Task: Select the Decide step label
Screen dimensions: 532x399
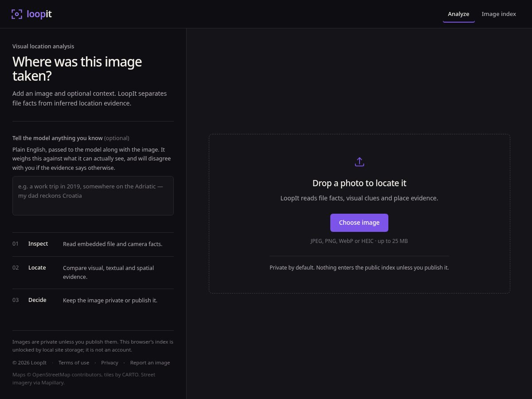Action: click(37, 300)
